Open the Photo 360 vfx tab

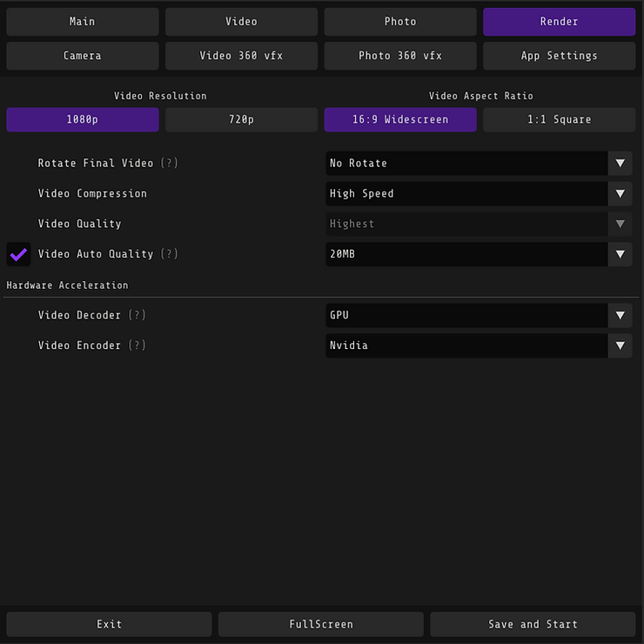[x=400, y=56]
